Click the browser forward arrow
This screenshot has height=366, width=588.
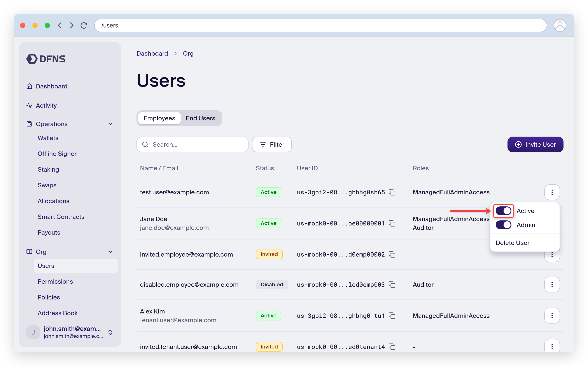click(x=71, y=25)
